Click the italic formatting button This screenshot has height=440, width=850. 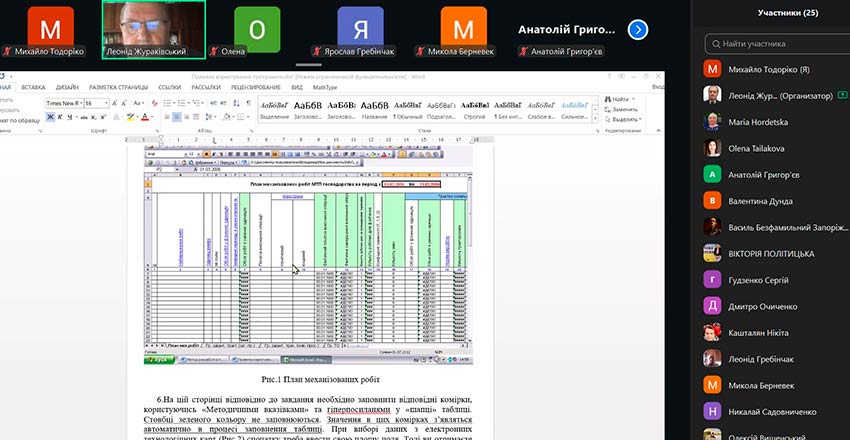(61, 117)
